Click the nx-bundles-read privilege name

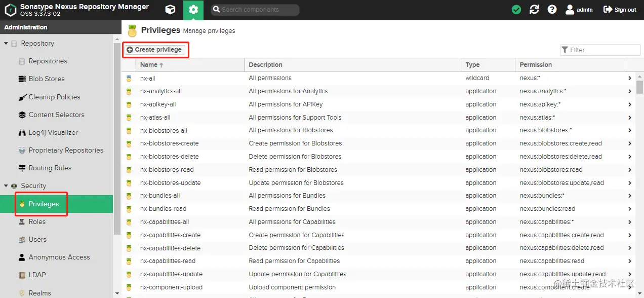(x=164, y=209)
